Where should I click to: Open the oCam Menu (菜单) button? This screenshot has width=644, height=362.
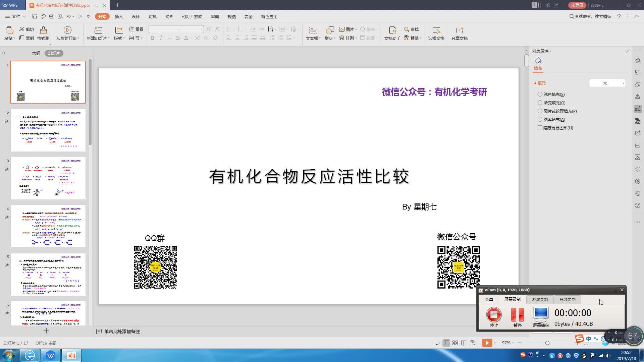[x=489, y=300]
